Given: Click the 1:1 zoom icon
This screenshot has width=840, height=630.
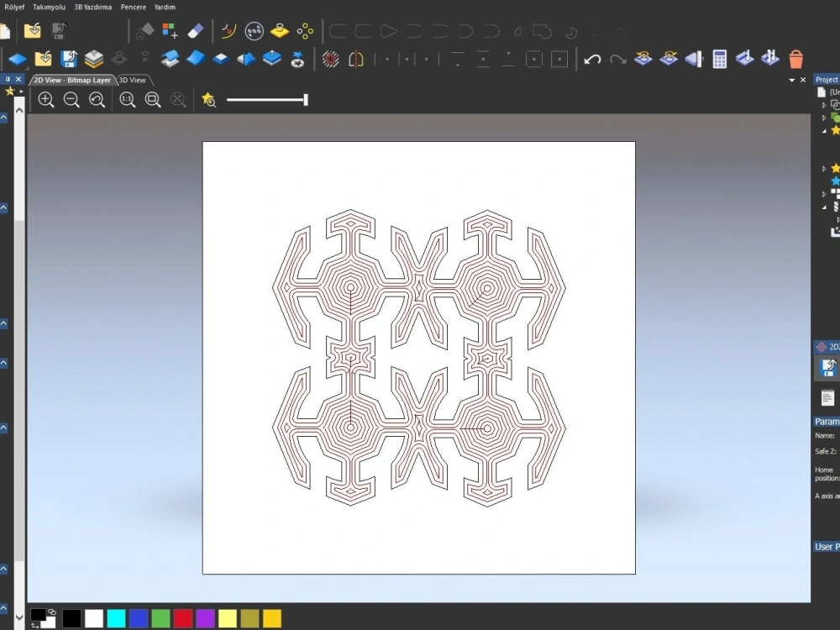Looking at the screenshot, I should (x=128, y=100).
